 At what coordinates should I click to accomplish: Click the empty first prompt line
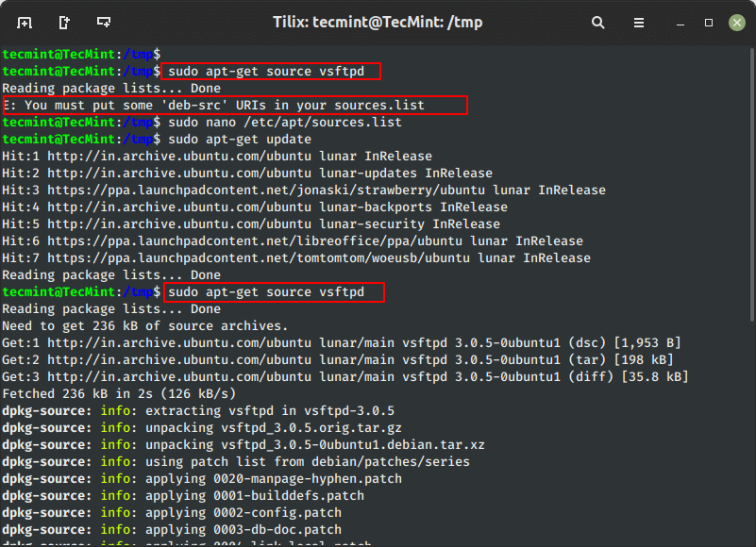(81, 55)
